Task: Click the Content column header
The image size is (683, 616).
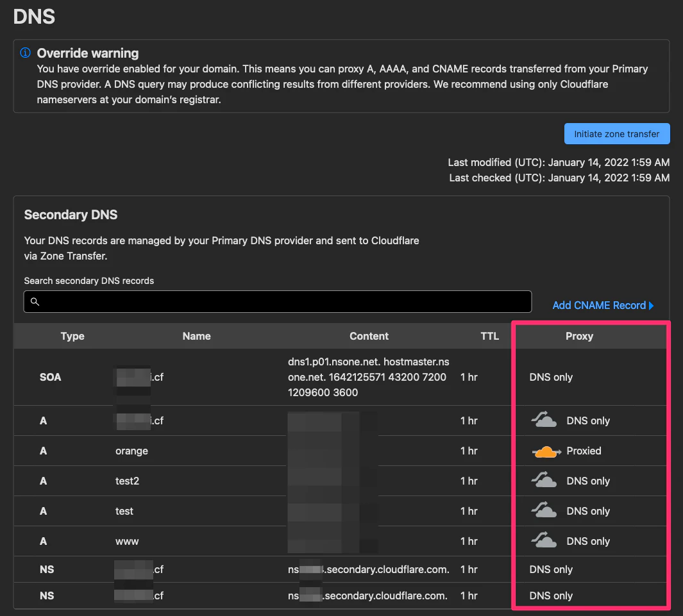Action: (369, 336)
